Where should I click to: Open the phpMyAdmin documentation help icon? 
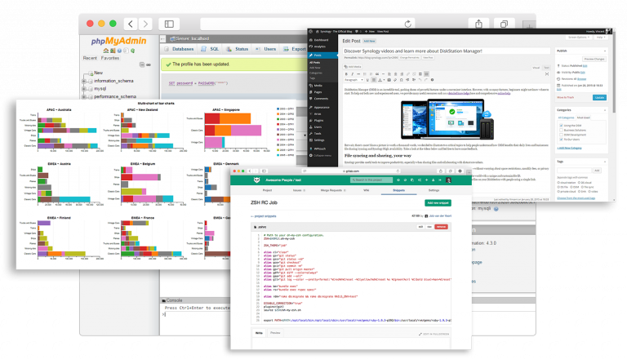click(x=119, y=51)
